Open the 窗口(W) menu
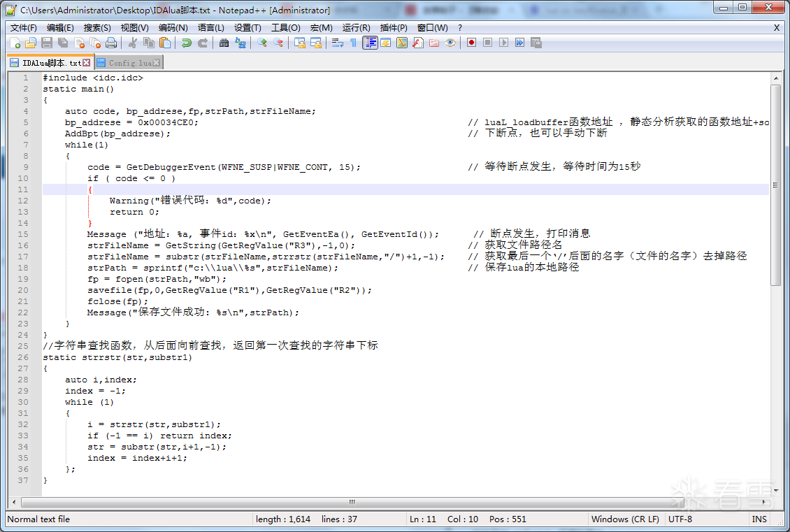Viewport: 790px width, 532px height. coord(432,28)
